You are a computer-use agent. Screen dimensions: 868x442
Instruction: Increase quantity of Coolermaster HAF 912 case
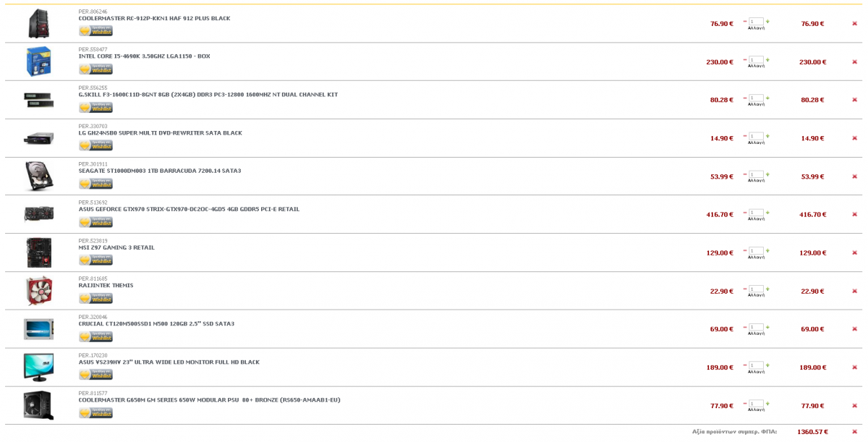pos(767,21)
